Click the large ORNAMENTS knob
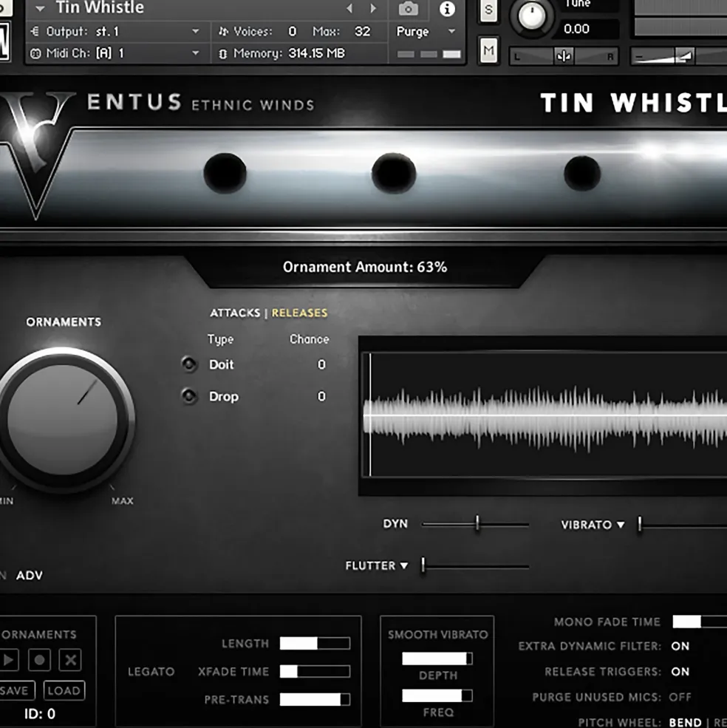Image resolution: width=727 pixels, height=728 pixels. tap(63, 421)
